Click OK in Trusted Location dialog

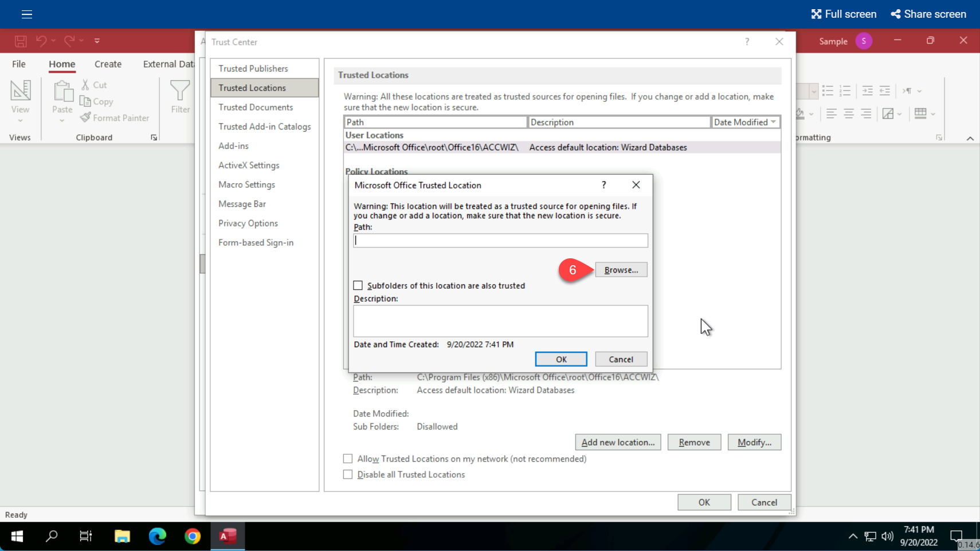pyautogui.click(x=561, y=359)
